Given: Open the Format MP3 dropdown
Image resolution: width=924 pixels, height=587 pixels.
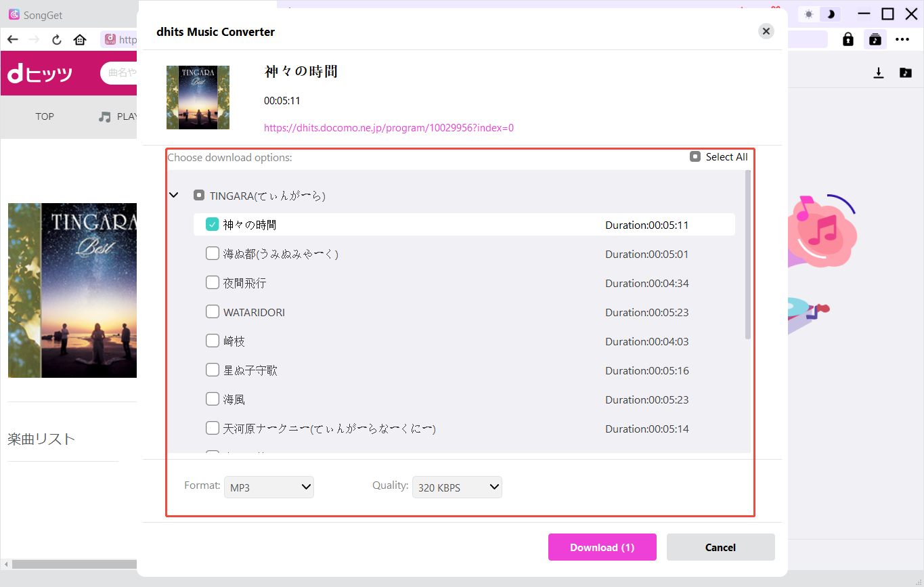Looking at the screenshot, I should pos(269,487).
